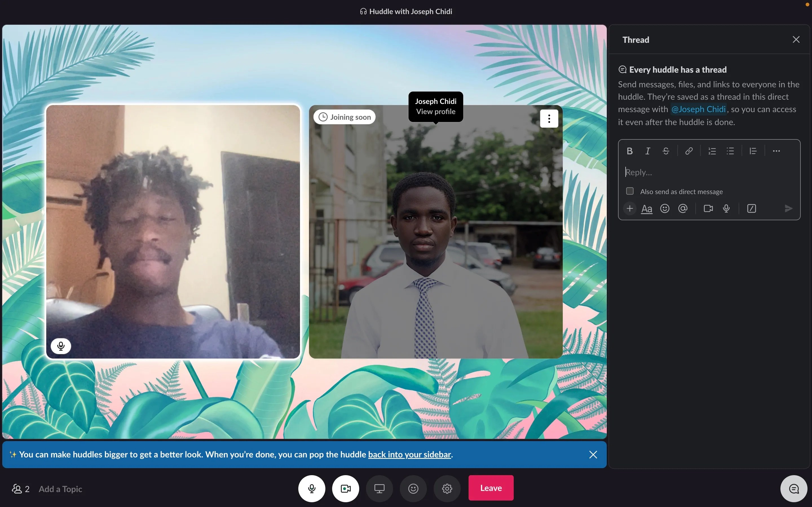Viewport: 812px width, 507px height.
Task: Open the back into your sidebar link
Action: pyautogui.click(x=410, y=454)
